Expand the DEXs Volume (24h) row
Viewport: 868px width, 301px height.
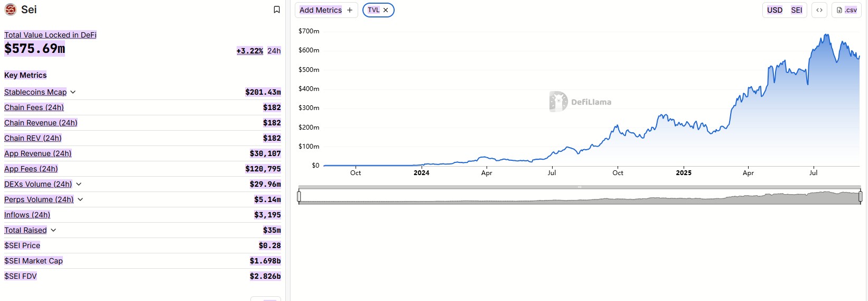click(x=79, y=184)
